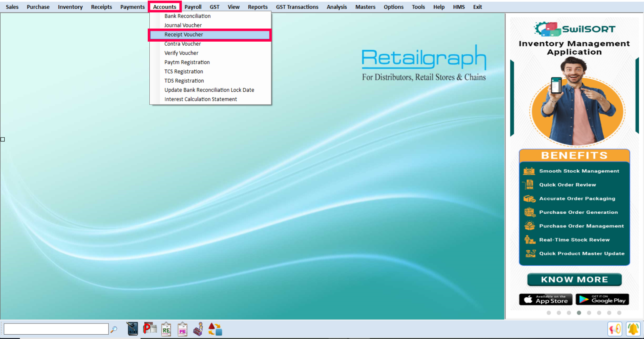This screenshot has width=644, height=339.
Task: Click in the bottom search input box
Action: (x=56, y=329)
